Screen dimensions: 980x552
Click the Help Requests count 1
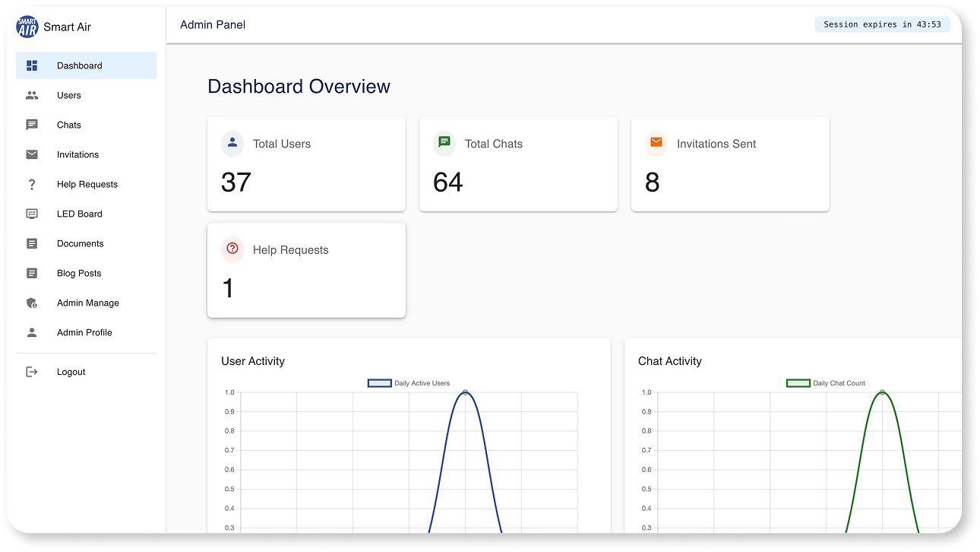tap(228, 289)
